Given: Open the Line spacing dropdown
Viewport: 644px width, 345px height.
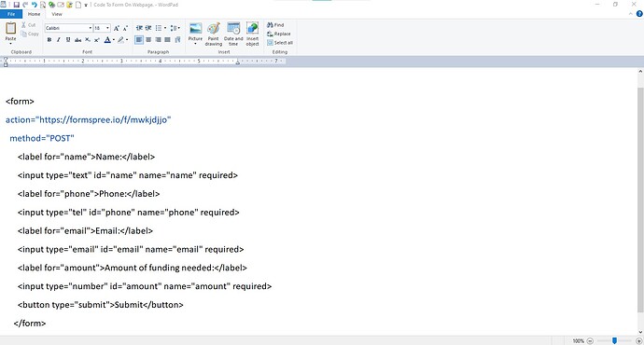Looking at the screenshot, I should tap(175, 28).
